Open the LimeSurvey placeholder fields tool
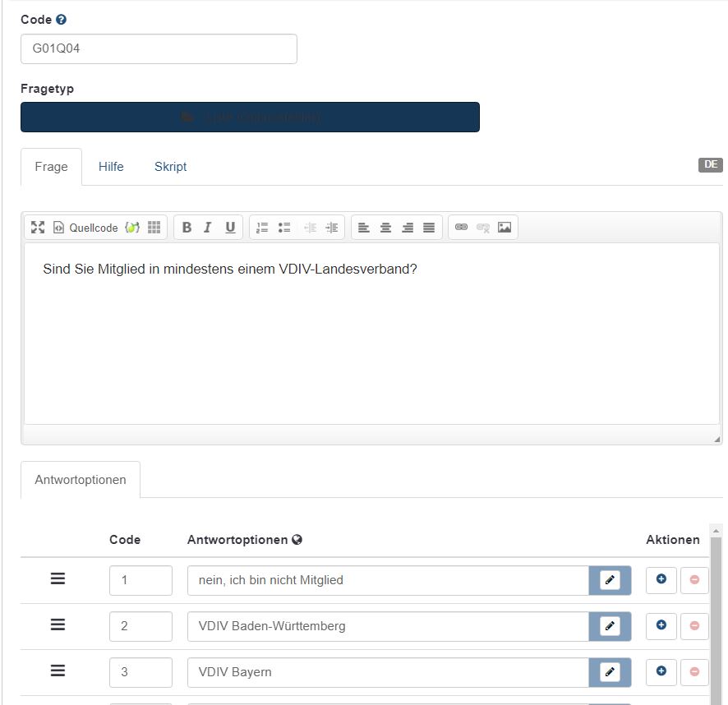 [x=132, y=228]
